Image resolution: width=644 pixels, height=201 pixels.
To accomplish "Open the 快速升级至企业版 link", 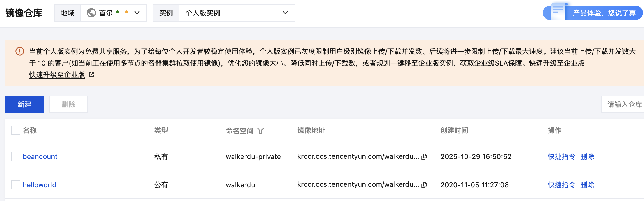I will tap(57, 75).
